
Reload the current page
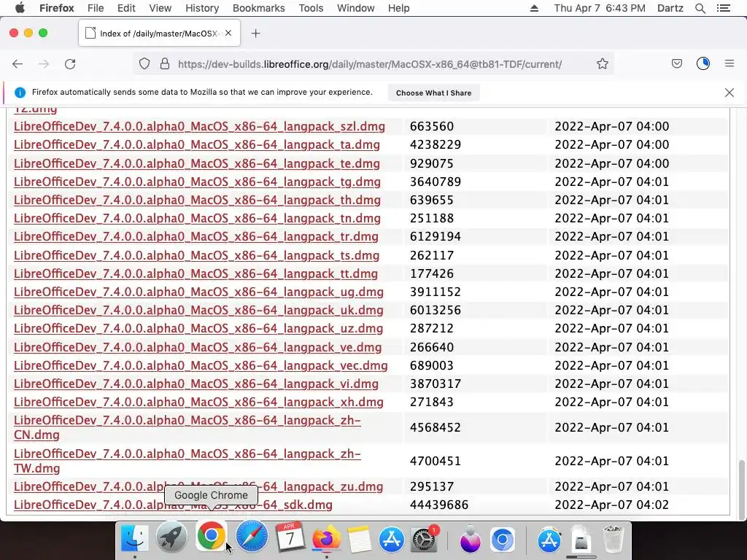point(70,64)
